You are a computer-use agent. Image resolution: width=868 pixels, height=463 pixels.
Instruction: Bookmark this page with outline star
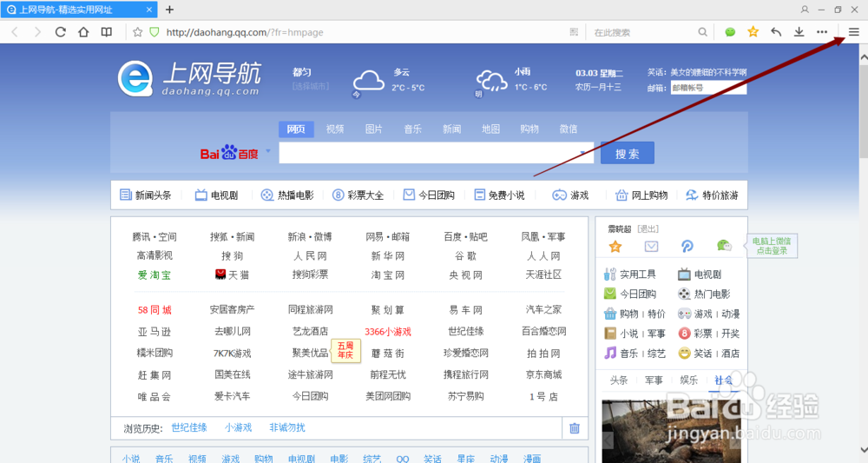[x=138, y=32]
